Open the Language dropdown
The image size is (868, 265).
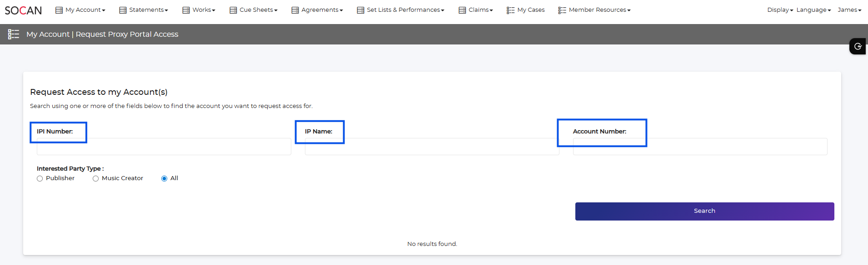813,10
